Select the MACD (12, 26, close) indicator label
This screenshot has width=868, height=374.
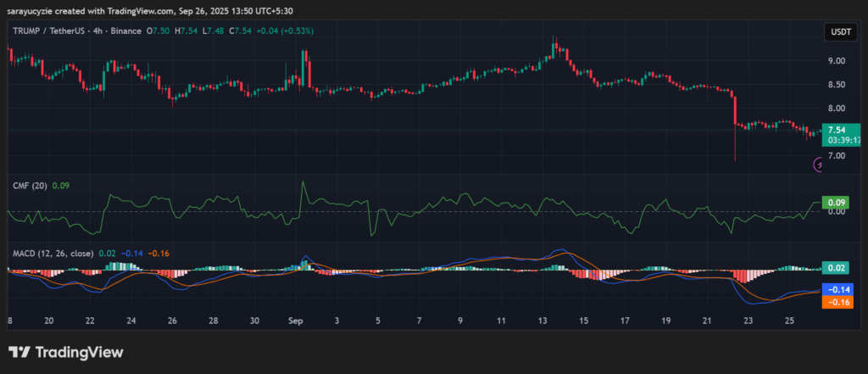coord(51,253)
